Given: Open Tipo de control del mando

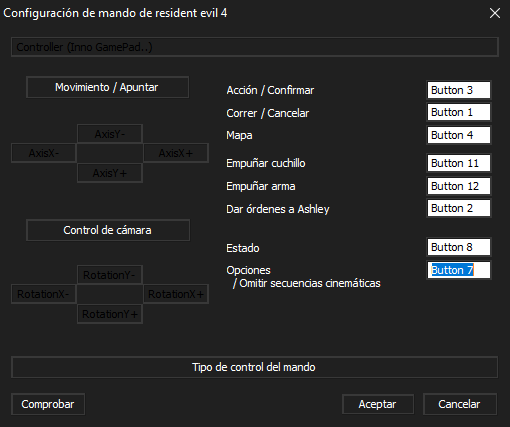Looking at the screenshot, I should click(x=254, y=367).
